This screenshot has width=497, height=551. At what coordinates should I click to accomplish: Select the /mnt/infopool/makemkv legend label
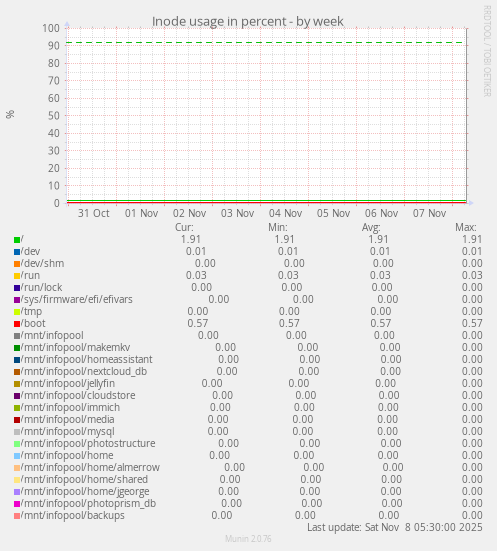[x=75, y=348]
